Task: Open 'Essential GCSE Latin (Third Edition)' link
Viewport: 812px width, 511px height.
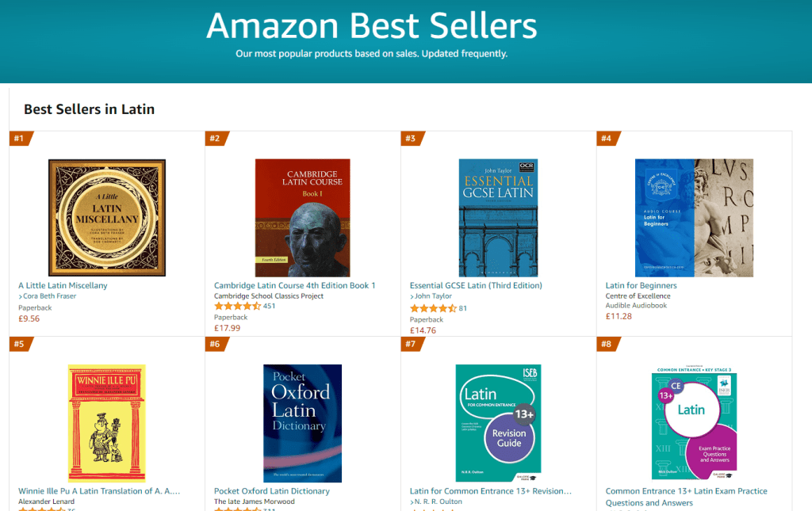Action: [x=476, y=285]
